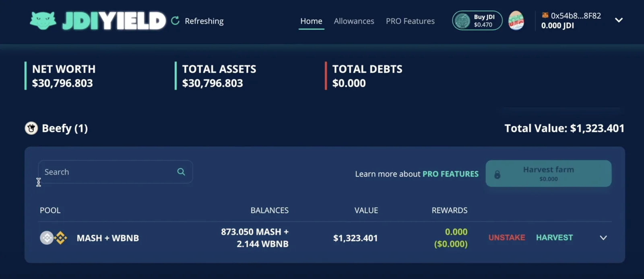Click the POOL column header
Viewport: 644px width, 279px height.
[x=50, y=210]
